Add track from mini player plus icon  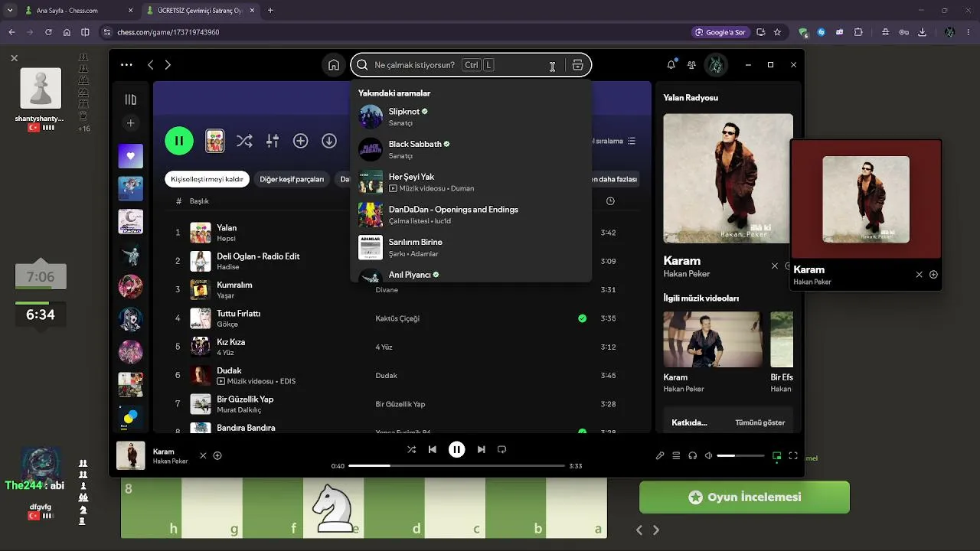(x=933, y=275)
